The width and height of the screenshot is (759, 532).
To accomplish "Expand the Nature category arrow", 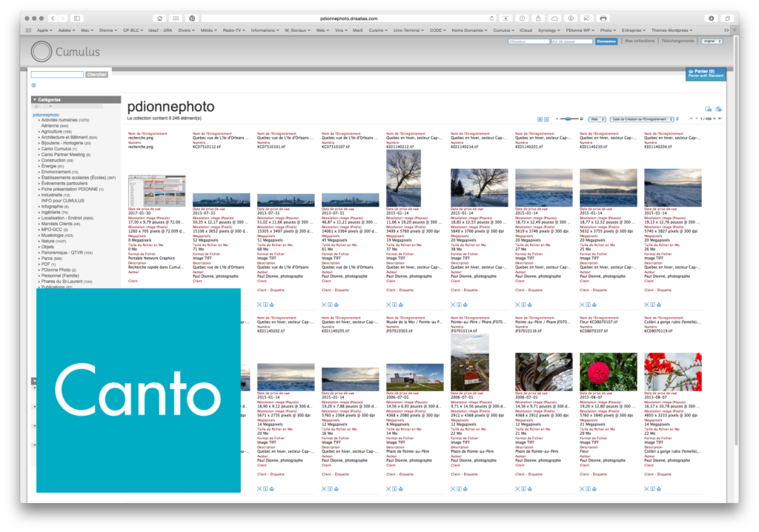I will pos(39,241).
